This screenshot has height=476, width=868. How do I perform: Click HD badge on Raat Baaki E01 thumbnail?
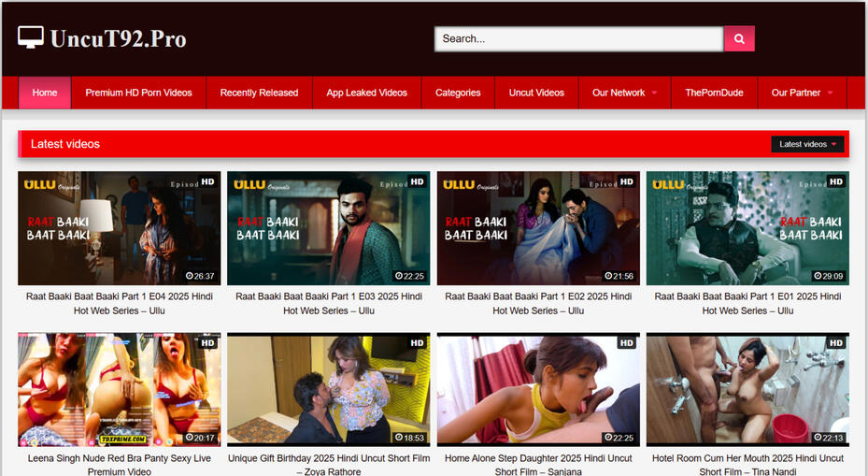(835, 181)
